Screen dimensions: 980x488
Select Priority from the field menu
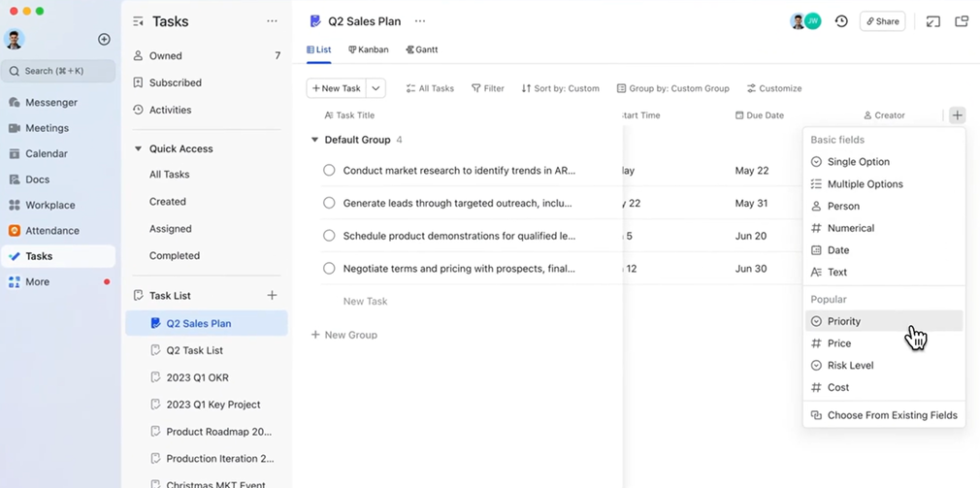(843, 321)
